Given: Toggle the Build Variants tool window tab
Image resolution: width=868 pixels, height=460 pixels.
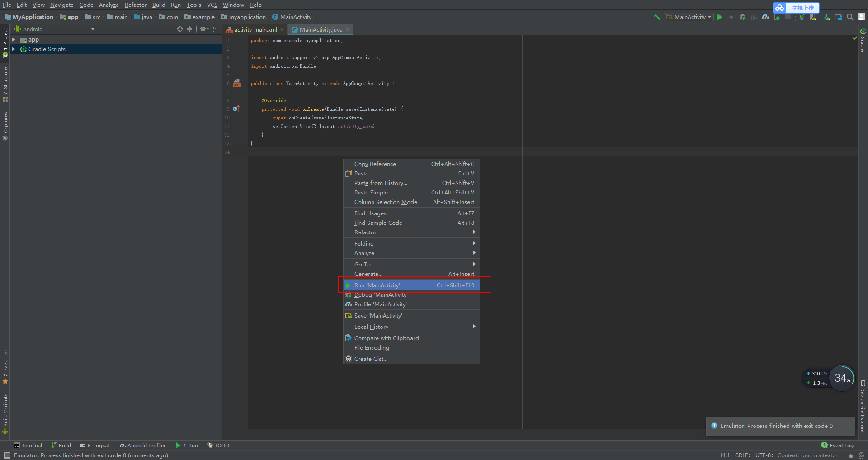Looking at the screenshot, I should 5,413.
